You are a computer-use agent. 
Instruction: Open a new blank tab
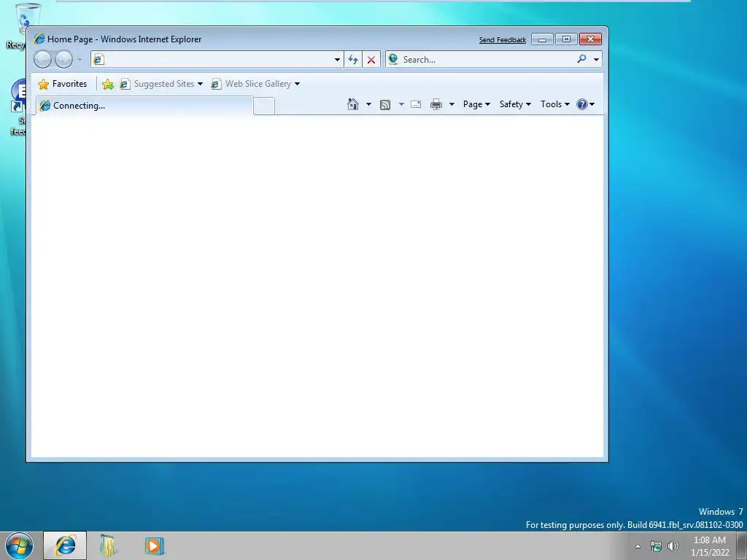[264, 106]
